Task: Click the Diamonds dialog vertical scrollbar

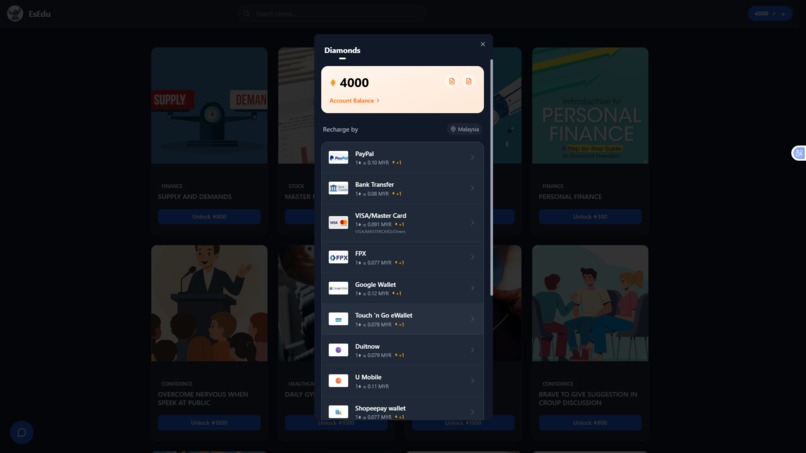Action: coord(491,177)
